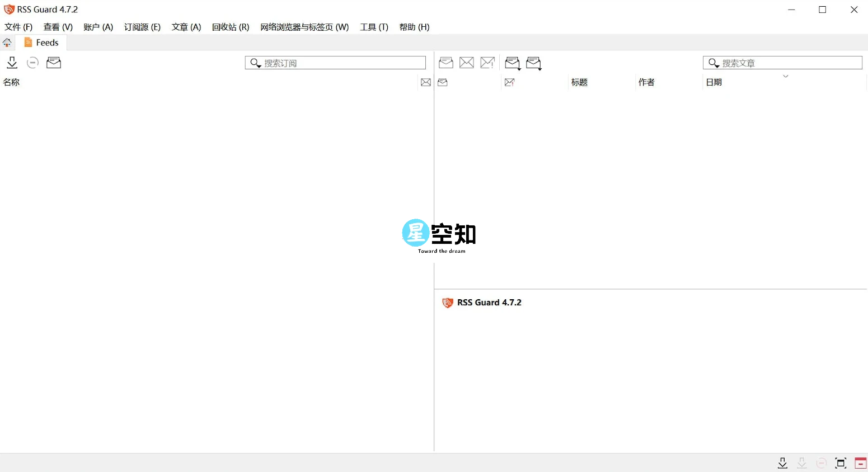Click the home icon left of Feeds tab

point(7,42)
